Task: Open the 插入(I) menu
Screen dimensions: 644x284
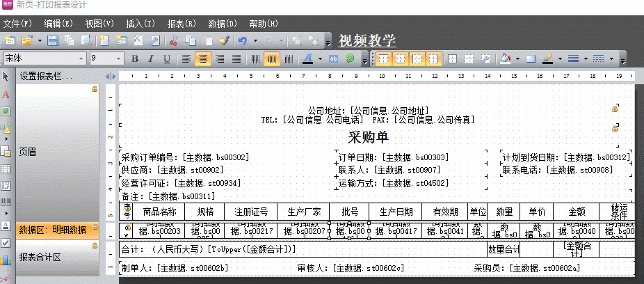Action: click(x=140, y=24)
